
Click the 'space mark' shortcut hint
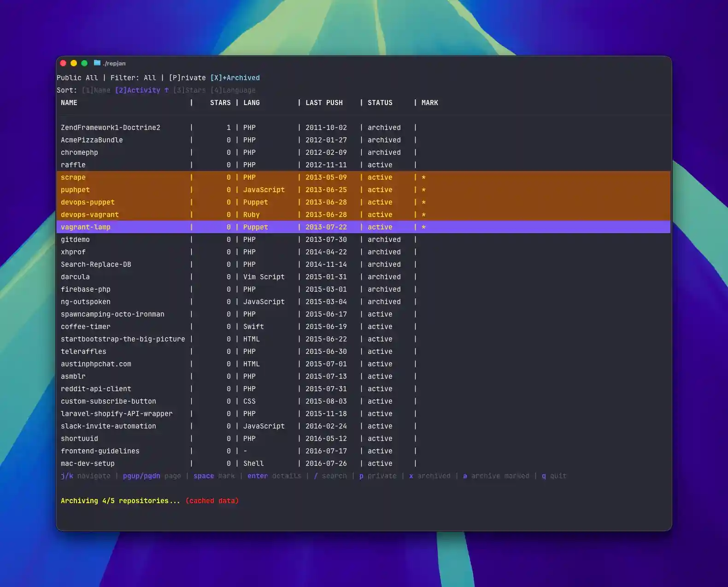214,476
